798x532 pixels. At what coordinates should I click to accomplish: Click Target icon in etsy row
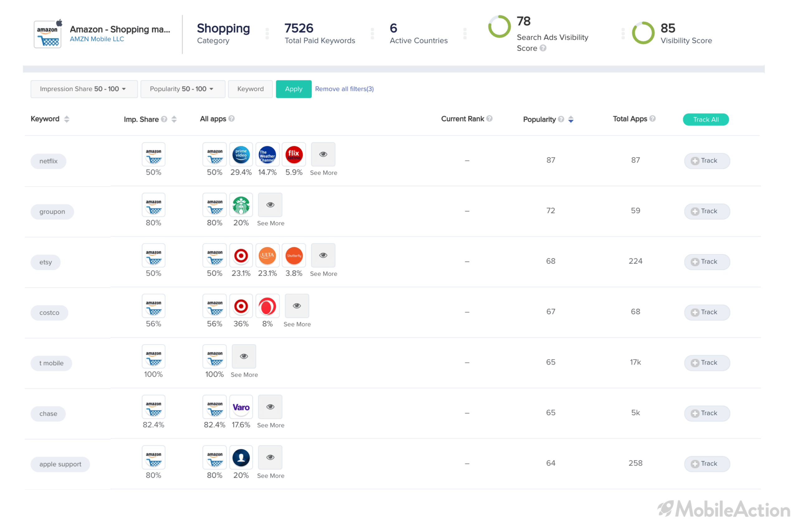pos(241,256)
